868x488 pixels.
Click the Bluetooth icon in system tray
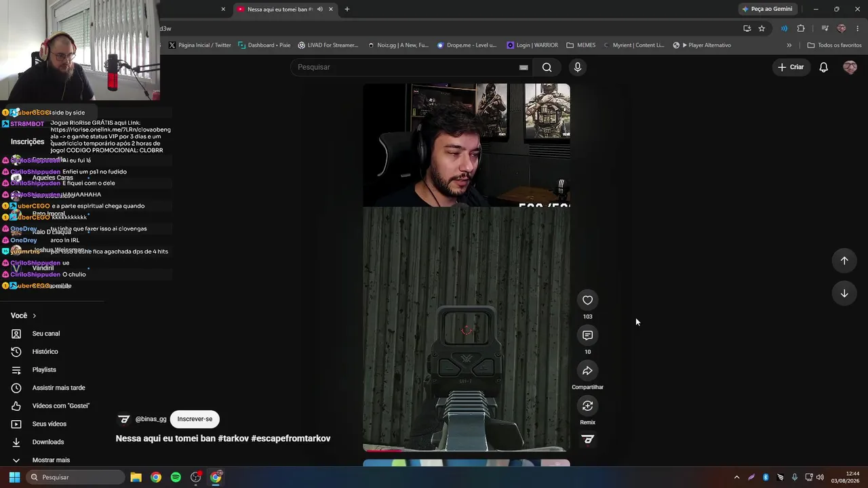[x=766, y=477]
